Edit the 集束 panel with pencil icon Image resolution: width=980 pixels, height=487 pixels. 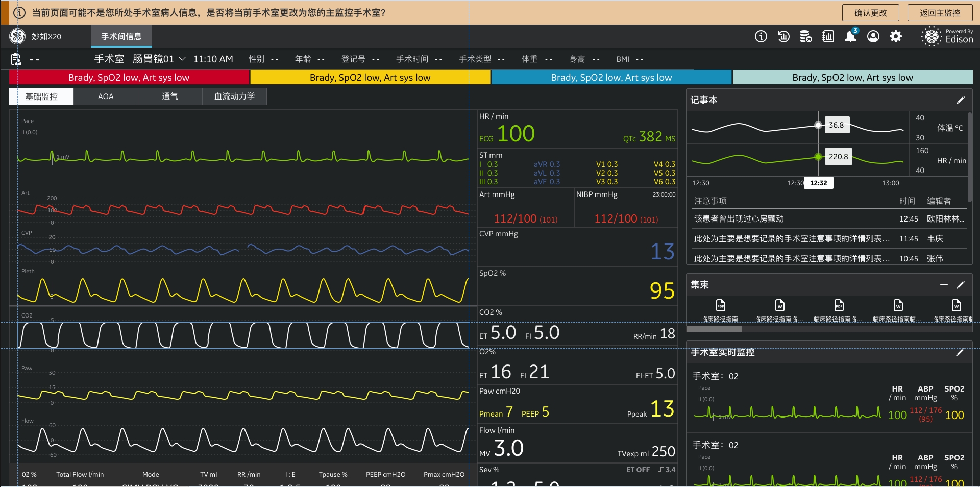(960, 285)
